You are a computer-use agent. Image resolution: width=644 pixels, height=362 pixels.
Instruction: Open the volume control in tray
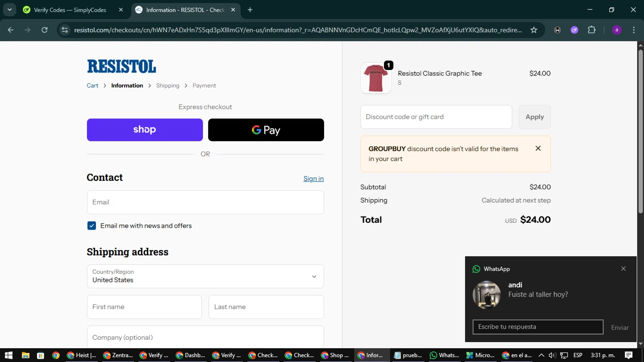pos(552,355)
